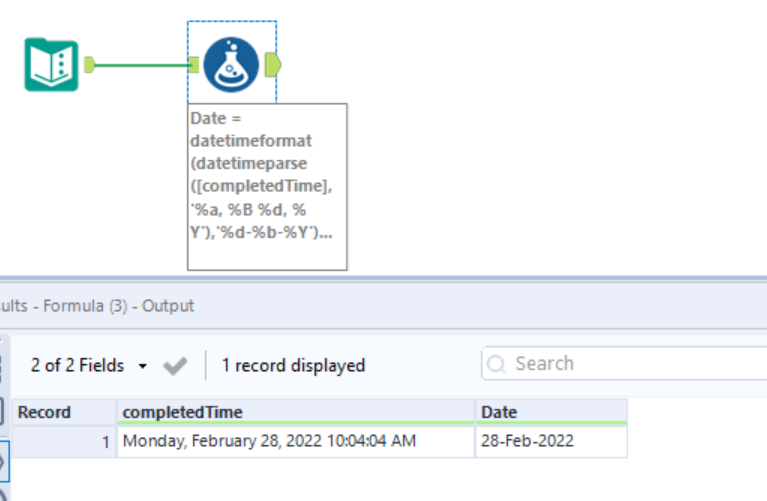Image resolution: width=767 pixels, height=501 pixels.
Task: Click the Formula tool output anchor
Action: (273, 65)
